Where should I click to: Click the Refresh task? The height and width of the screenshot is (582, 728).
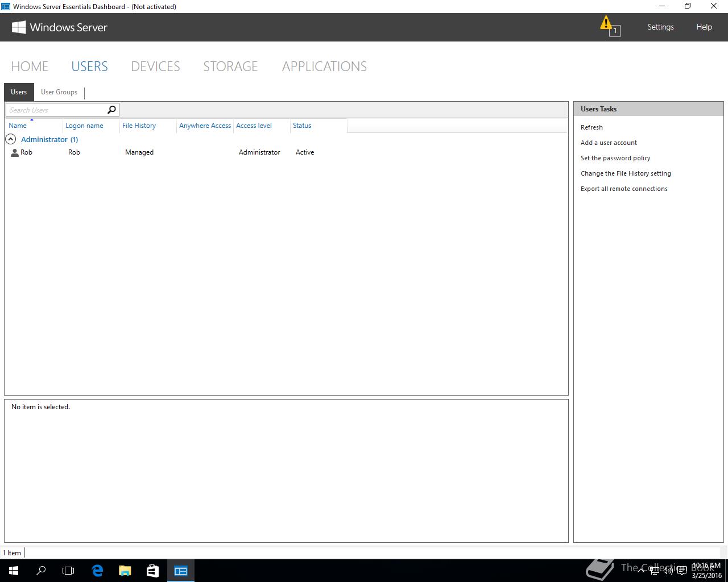pyautogui.click(x=591, y=127)
